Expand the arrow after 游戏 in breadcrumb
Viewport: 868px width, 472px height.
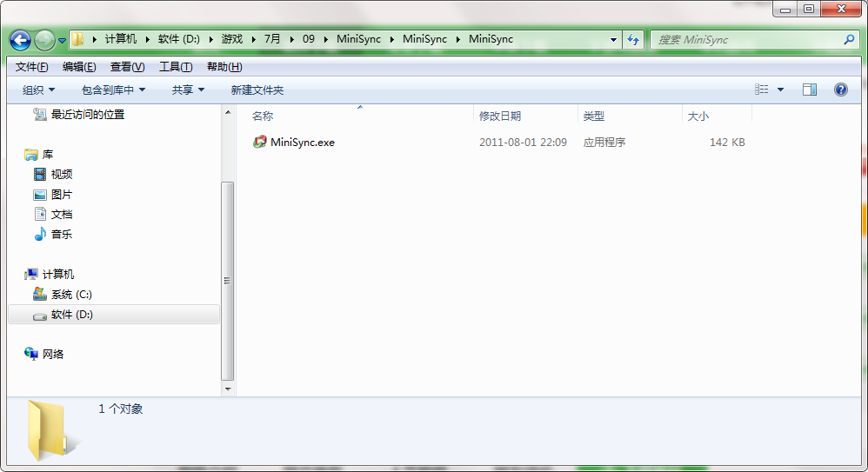(254, 39)
